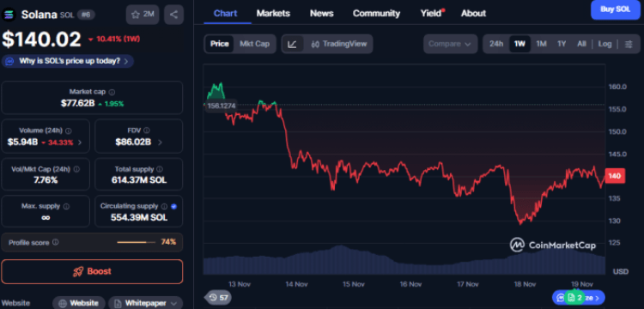The image size is (644, 309).
Task: Click Profile score info icon
Action: [56, 242]
